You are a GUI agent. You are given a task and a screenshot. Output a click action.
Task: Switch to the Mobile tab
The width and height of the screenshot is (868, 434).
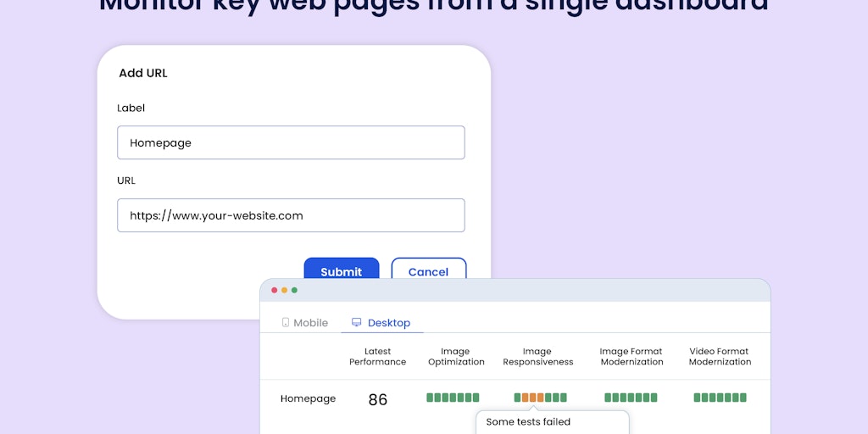[x=304, y=323]
